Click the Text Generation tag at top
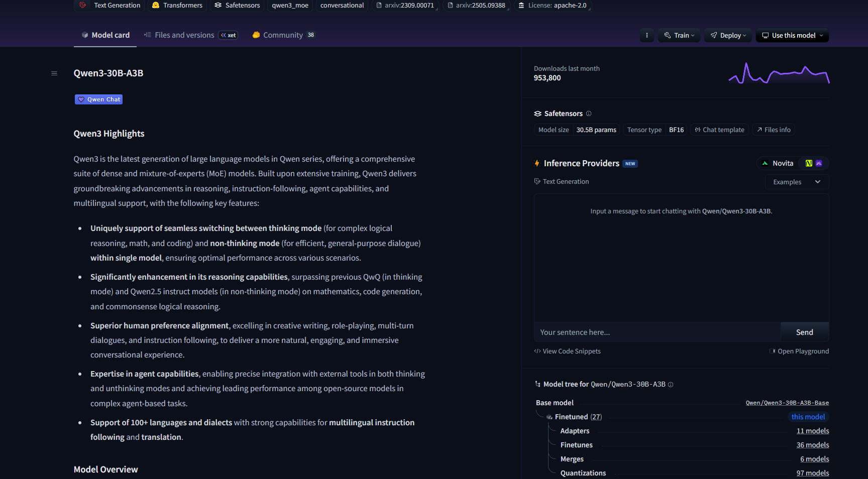Screen dimensions: 868x479 (x=110, y=6)
